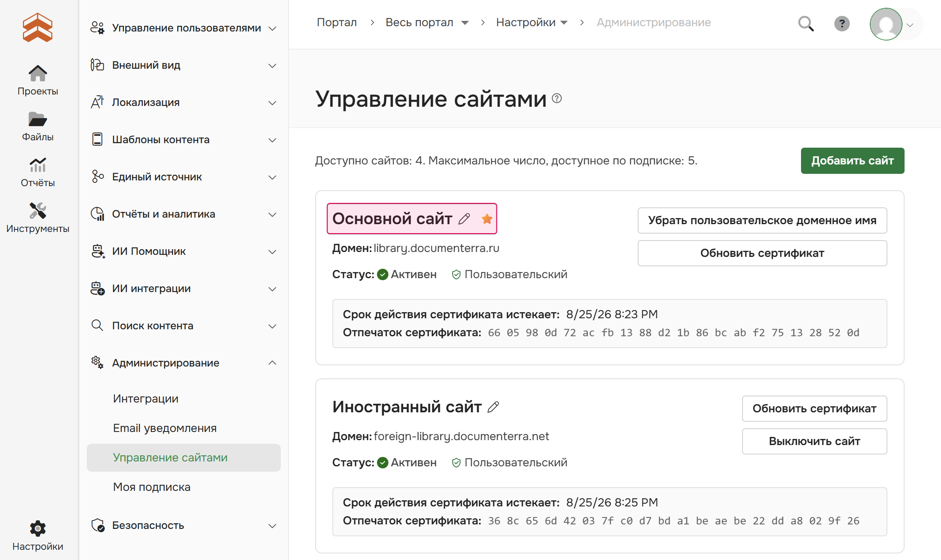Click Отчёты и аналитика chart icon
941x560 pixels.
(x=97, y=214)
